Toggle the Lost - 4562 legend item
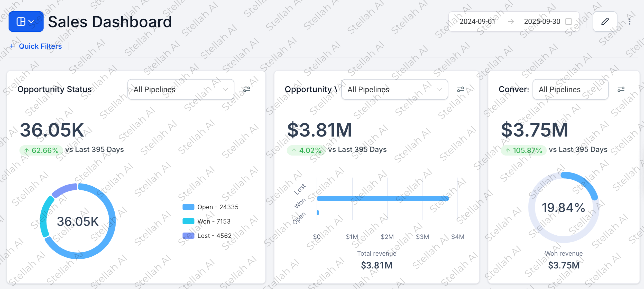The image size is (644, 289). (214, 235)
